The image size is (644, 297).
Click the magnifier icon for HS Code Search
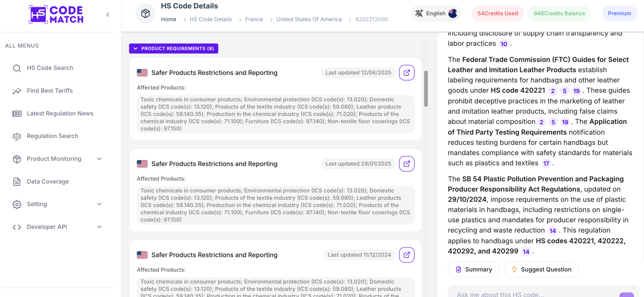tap(17, 68)
